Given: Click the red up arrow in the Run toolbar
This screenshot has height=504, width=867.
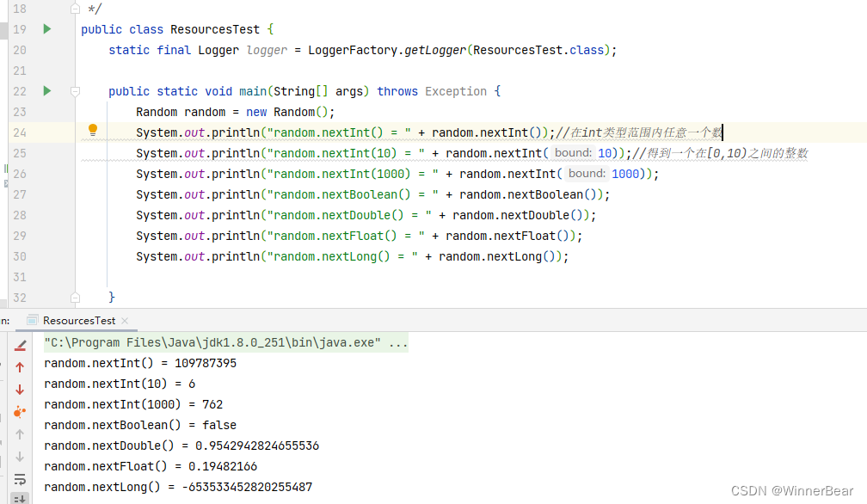Looking at the screenshot, I should pos(20,367).
